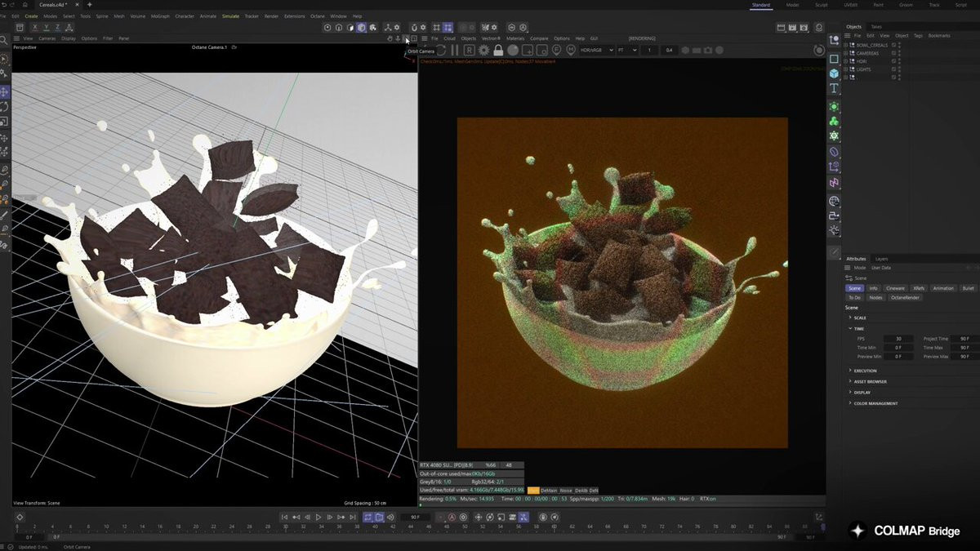Viewport: 980px width, 551px height.
Task: Click the Octane render settings gear icon
Action: click(483, 51)
